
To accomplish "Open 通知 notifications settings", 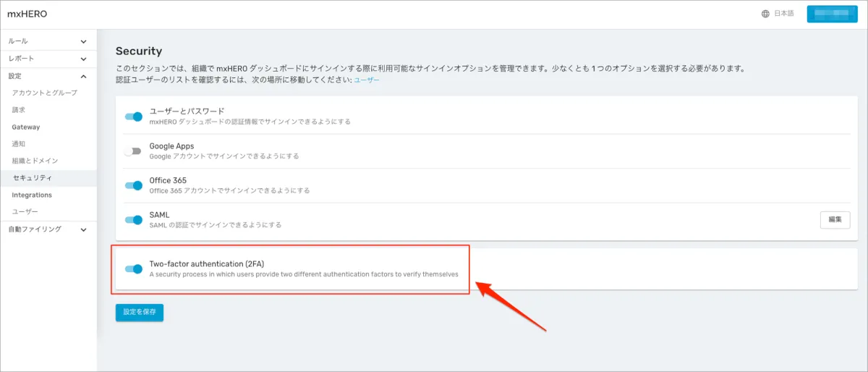I will click(x=19, y=144).
